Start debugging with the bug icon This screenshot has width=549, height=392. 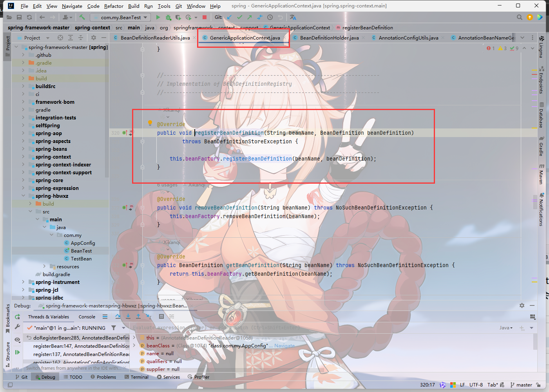click(168, 17)
